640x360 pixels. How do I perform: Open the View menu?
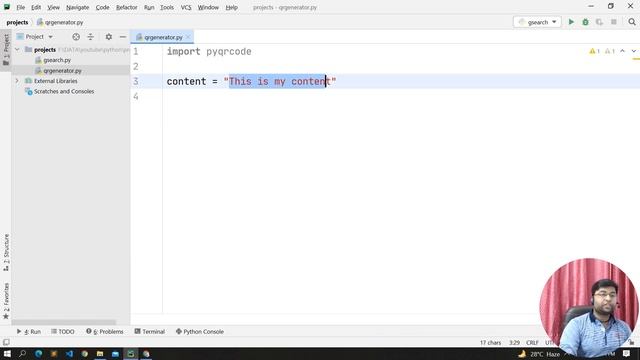(53, 7)
